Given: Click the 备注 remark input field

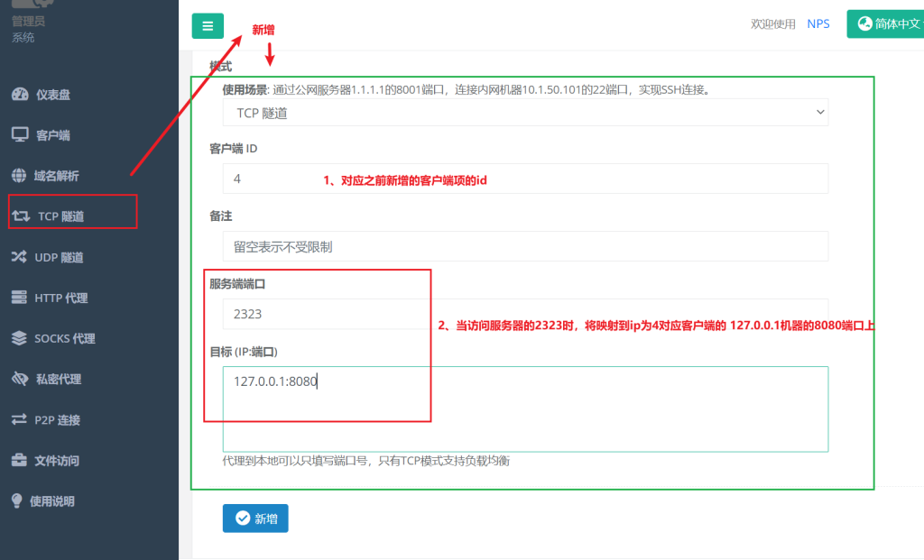Looking at the screenshot, I should coord(523,246).
